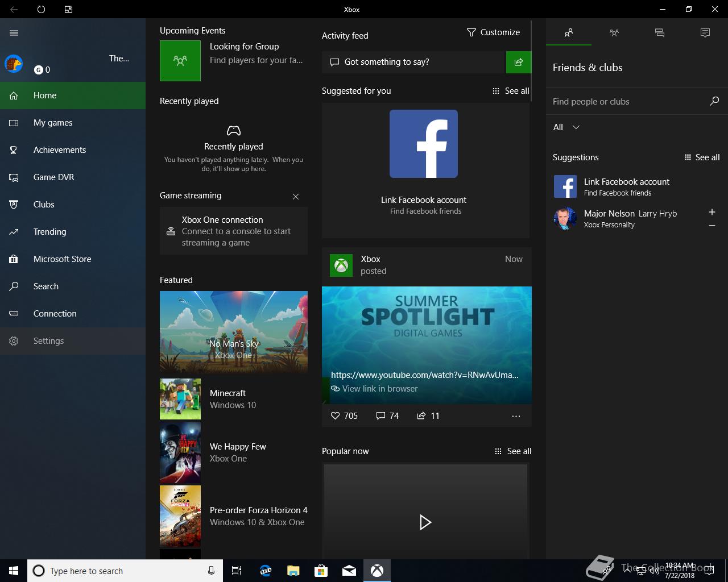Viewport: 728px width, 582px height.
Task: Open Connection settings page
Action: (73, 314)
